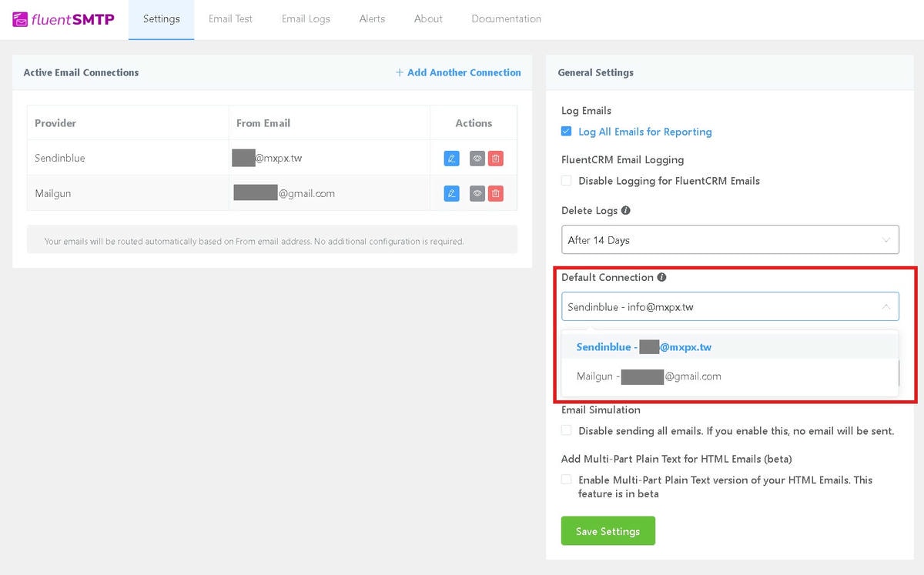Image resolution: width=924 pixels, height=575 pixels.
Task: Select Mailgun option in dropdown list
Action: point(649,376)
